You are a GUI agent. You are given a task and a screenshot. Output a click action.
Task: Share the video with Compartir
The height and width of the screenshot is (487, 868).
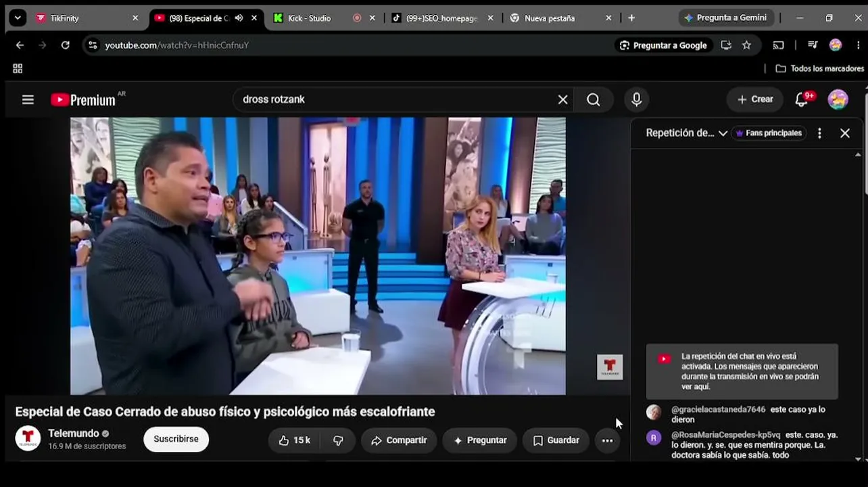tap(399, 440)
